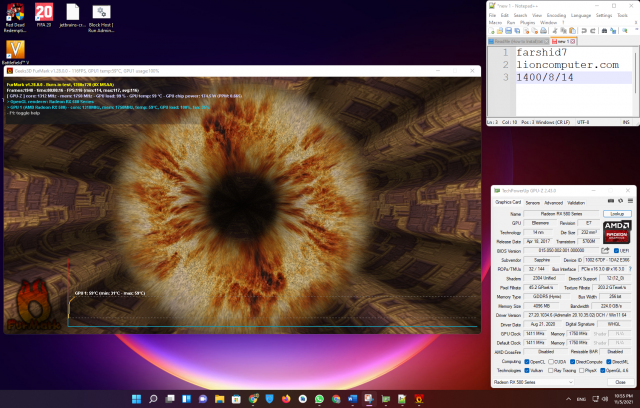Click the Notepad++ vertical scrollbar
Screen dimensions: 640x408
(x=636, y=80)
